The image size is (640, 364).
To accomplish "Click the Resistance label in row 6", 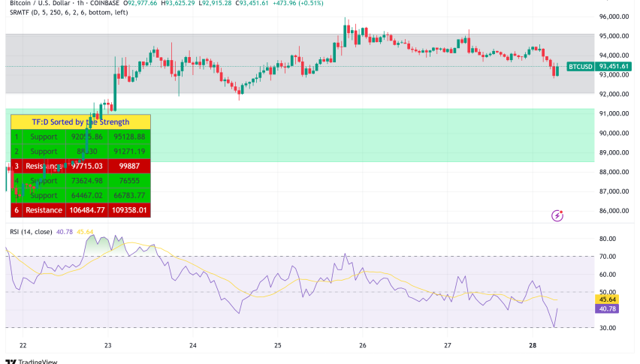I will [44, 210].
